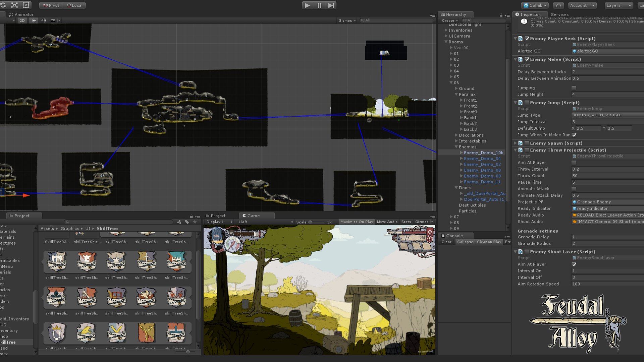Screen dimensions: 644x362
Task: Select the SkillTree folder in Project tree
Action: 8,342
